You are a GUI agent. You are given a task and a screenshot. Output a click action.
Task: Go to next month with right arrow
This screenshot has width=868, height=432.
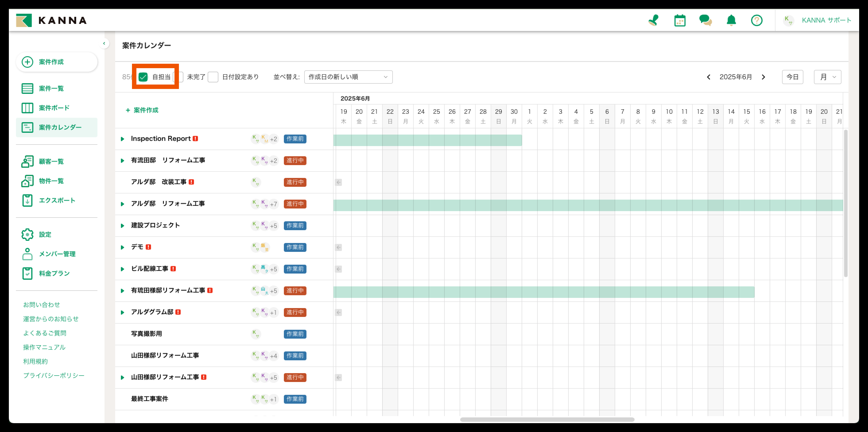(x=763, y=77)
